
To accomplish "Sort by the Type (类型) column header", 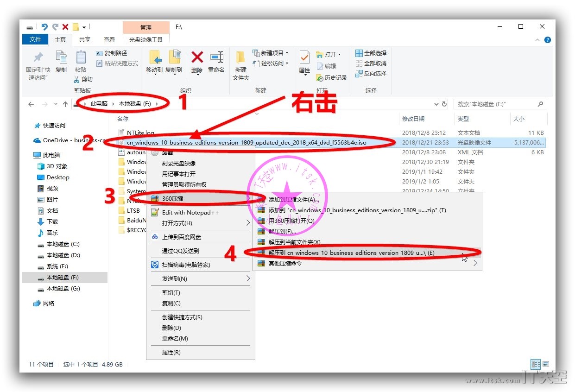I will [463, 119].
